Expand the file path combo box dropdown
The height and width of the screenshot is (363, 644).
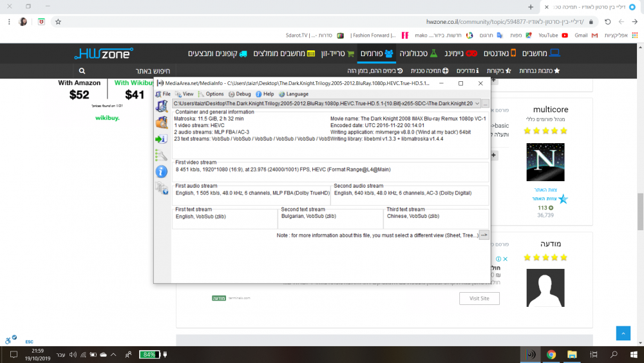click(x=477, y=104)
